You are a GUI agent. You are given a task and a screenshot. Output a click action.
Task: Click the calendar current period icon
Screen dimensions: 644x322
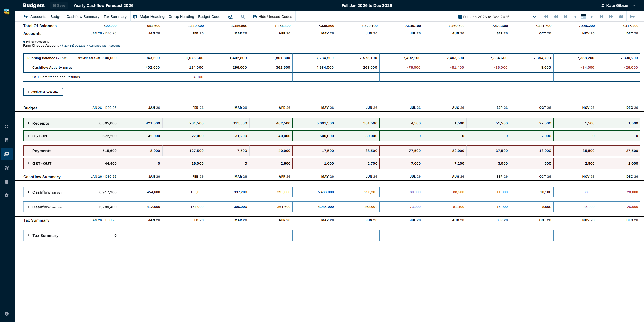[583, 17]
